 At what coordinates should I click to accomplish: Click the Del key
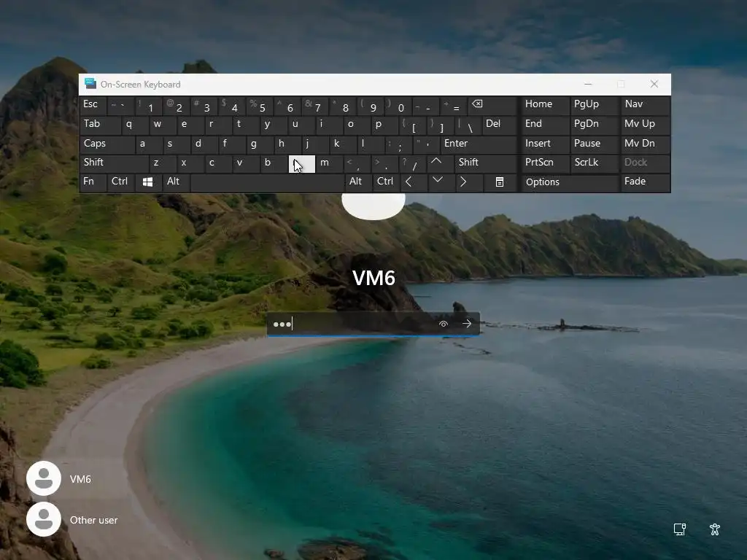click(500, 125)
